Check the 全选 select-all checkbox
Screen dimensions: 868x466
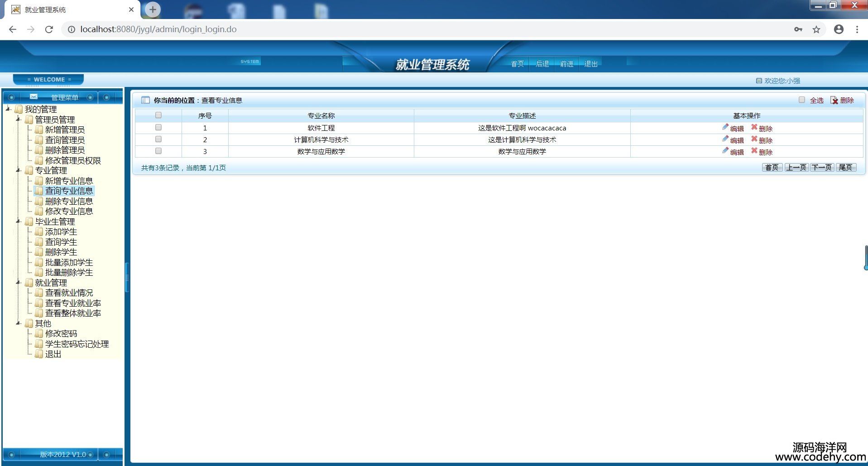pyautogui.click(x=802, y=100)
